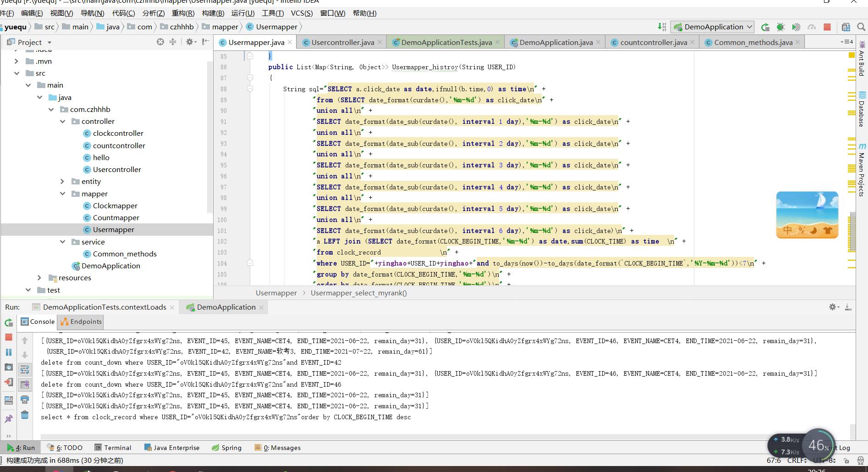The width and height of the screenshot is (868, 472).
Task: Hide the Project tool window
Action: pos(206,42)
